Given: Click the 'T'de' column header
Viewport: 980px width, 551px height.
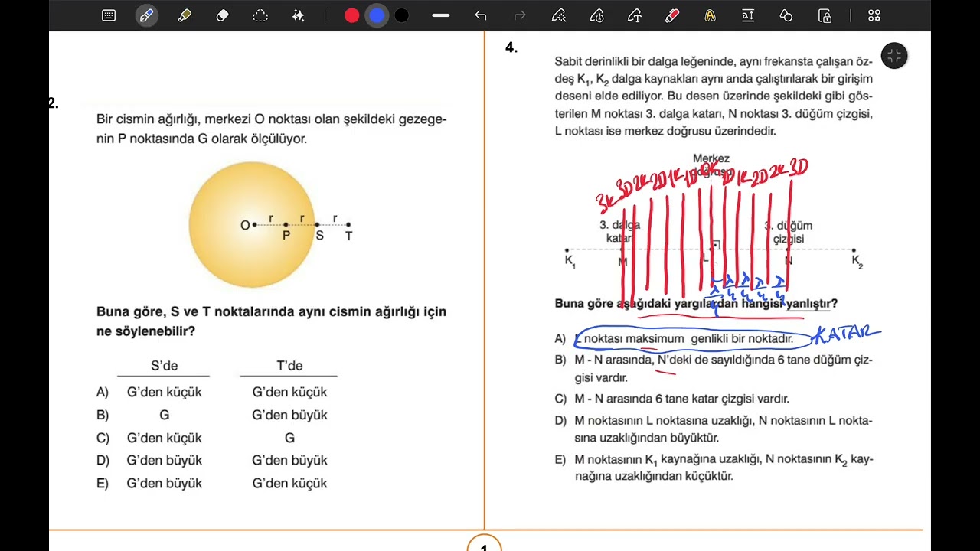Looking at the screenshot, I should pos(289,366).
